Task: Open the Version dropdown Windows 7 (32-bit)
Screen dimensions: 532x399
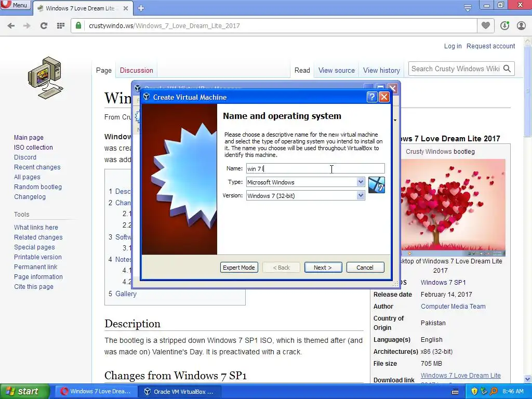Action: (305, 196)
